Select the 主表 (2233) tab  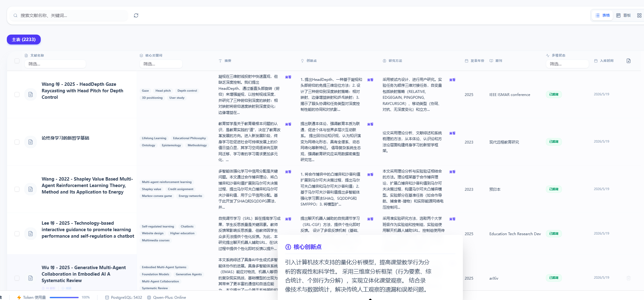click(x=24, y=40)
